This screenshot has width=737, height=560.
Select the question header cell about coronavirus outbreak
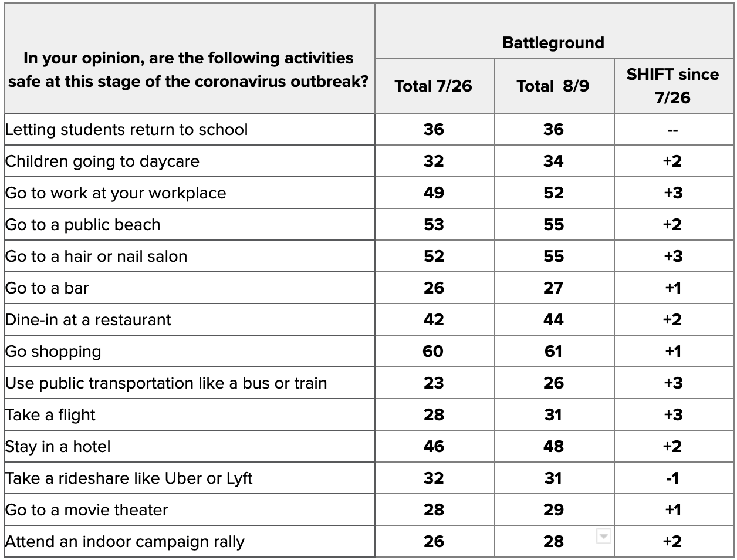pos(189,59)
